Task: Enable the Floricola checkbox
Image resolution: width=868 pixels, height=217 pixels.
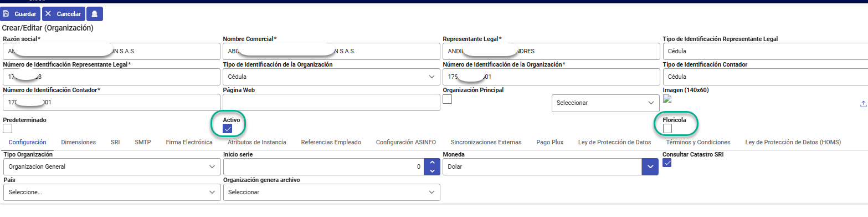Action: tap(667, 129)
